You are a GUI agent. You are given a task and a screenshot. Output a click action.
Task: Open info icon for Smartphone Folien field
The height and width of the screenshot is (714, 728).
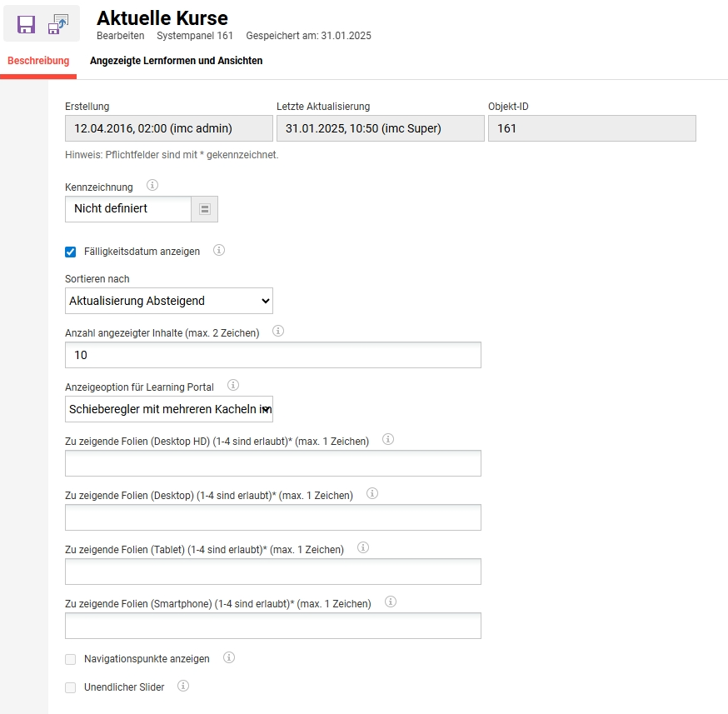coord(391,602)
